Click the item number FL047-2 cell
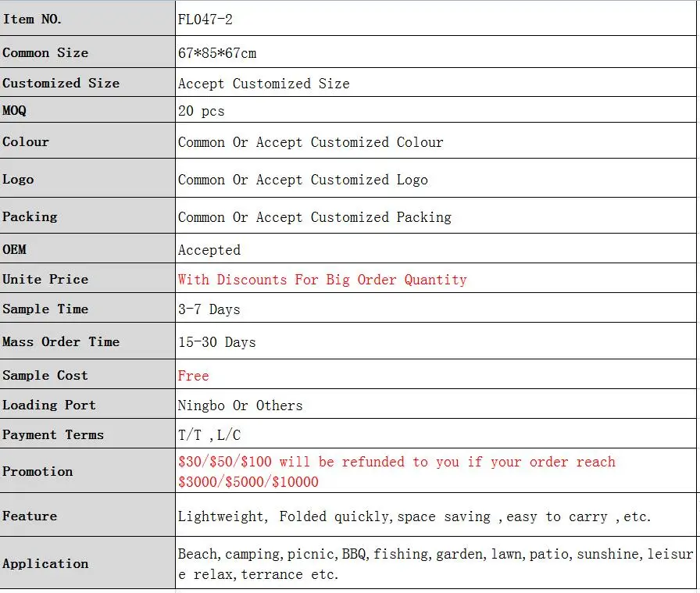 coord(205,20)
